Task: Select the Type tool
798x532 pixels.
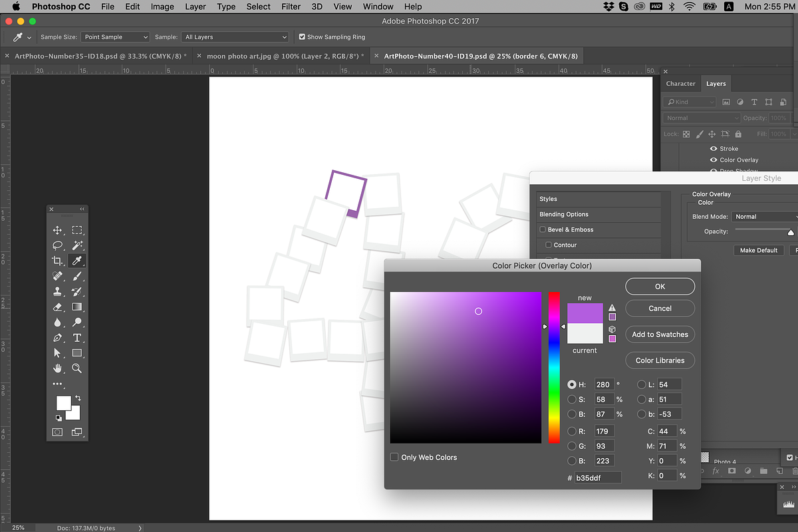Action: tap(77, 338)
